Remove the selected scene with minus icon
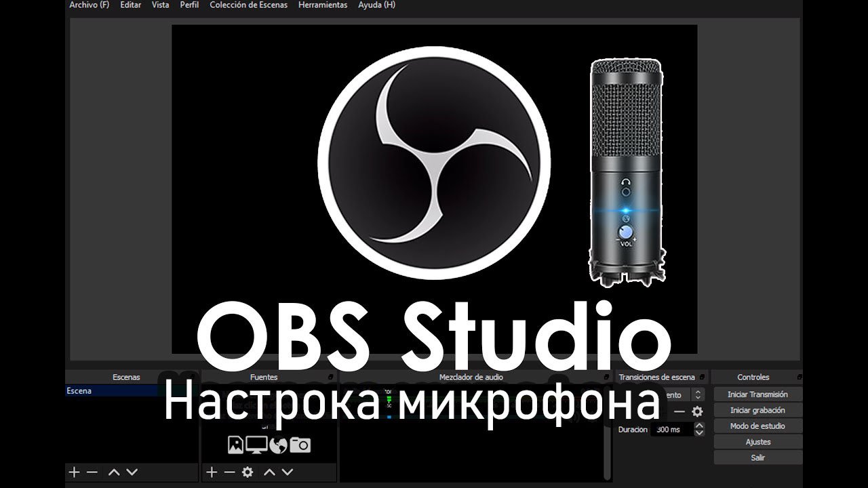 pos(92,472)
